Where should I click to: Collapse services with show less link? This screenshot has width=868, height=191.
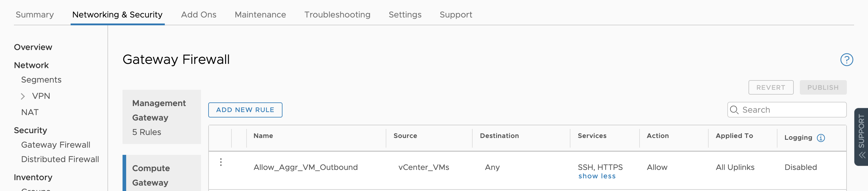pyautogui.click(x=597, y=176)
